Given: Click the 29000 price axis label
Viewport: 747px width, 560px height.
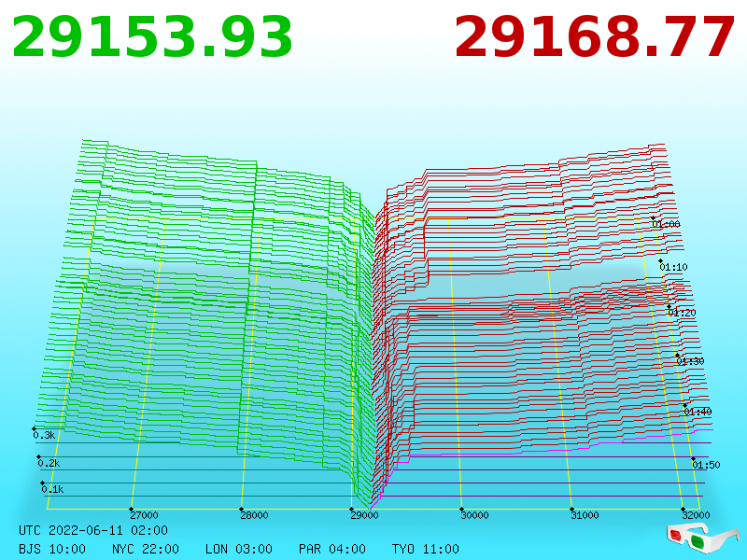Looking at the screenshot, I should click(x=364, y=515).
